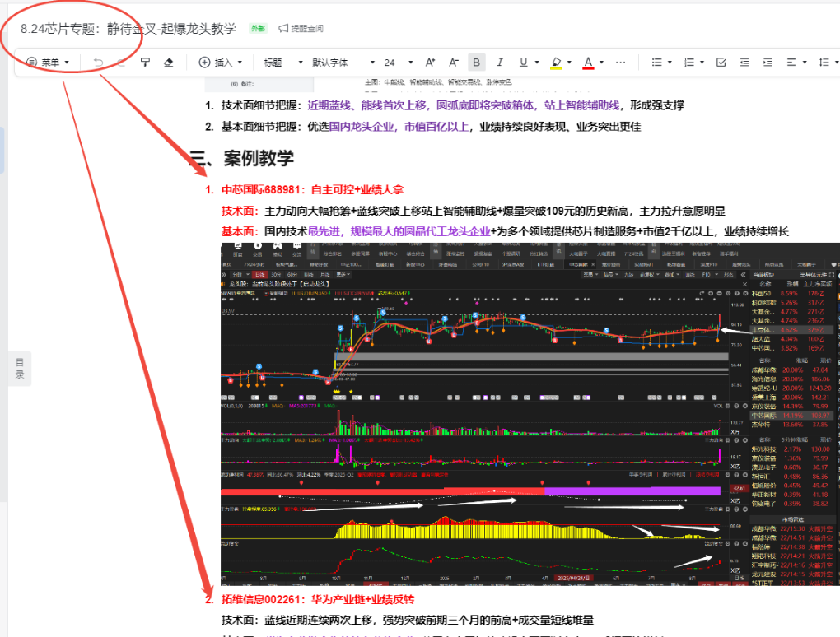Apply a bulleted list
840x637 pixels.
[x=657, y=63]
